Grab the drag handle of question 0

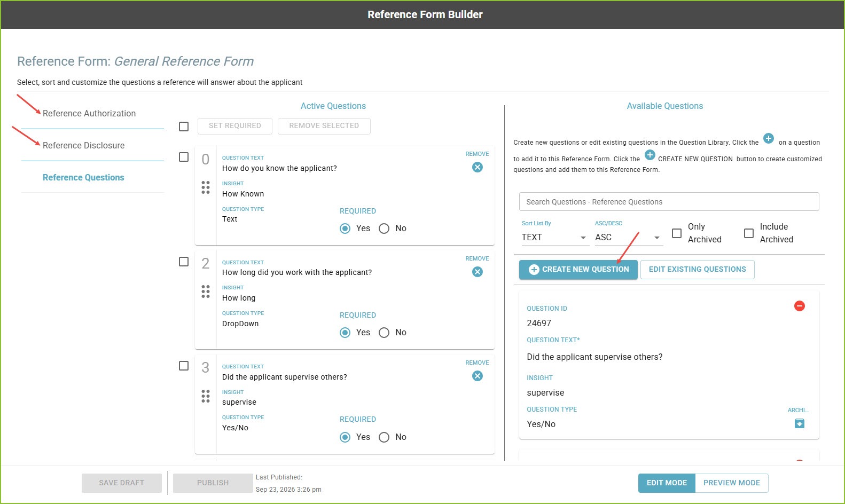[x=206, y=187]
